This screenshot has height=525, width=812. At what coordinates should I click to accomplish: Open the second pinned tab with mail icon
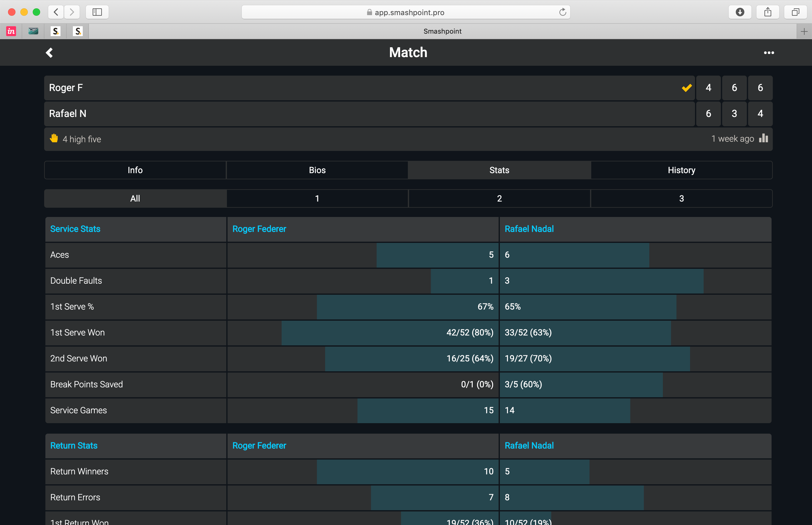(33, 31)
